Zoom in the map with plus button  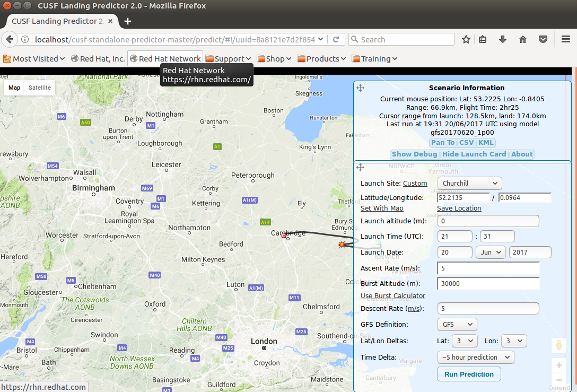(x=559, y=365)
